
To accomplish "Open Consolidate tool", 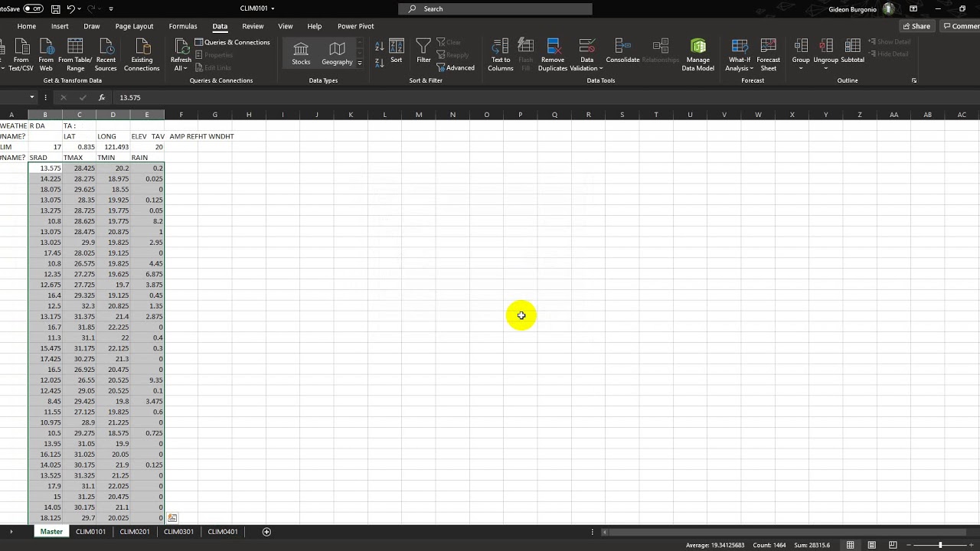I will tap(622, 51).
